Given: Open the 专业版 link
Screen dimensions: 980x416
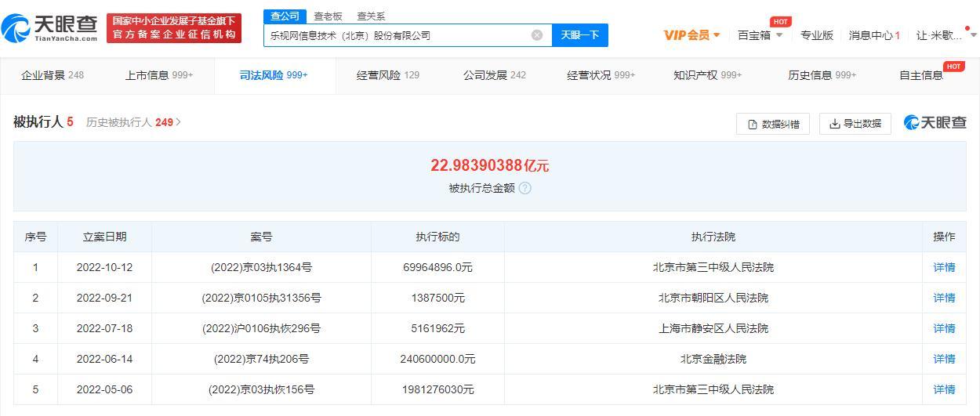Looking at the screenshot, I should click(817, 35).
